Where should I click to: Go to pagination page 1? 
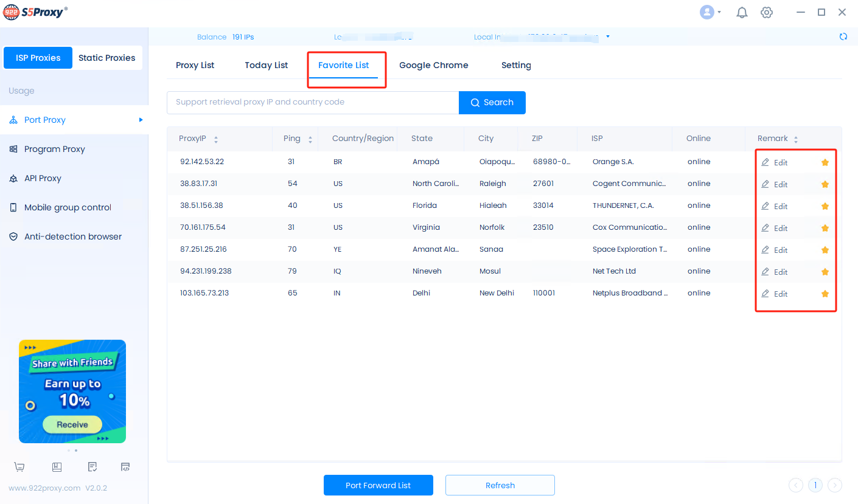[815, 485]
